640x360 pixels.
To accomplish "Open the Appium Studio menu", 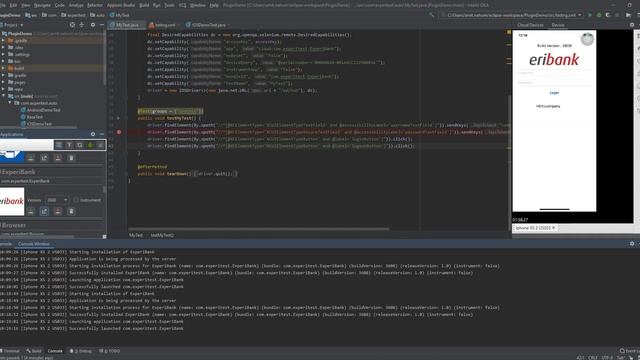I will pos(121,5).
